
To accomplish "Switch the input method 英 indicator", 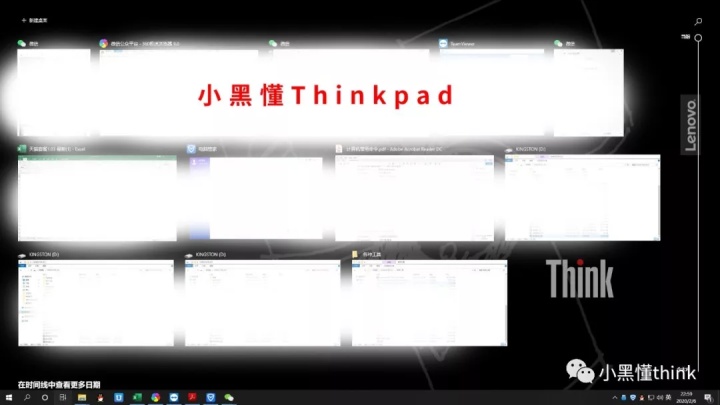I will (668, 398).
